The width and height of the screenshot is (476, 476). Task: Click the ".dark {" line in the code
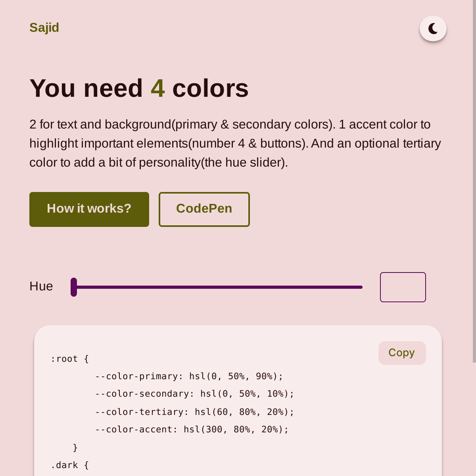click(70, 465)
